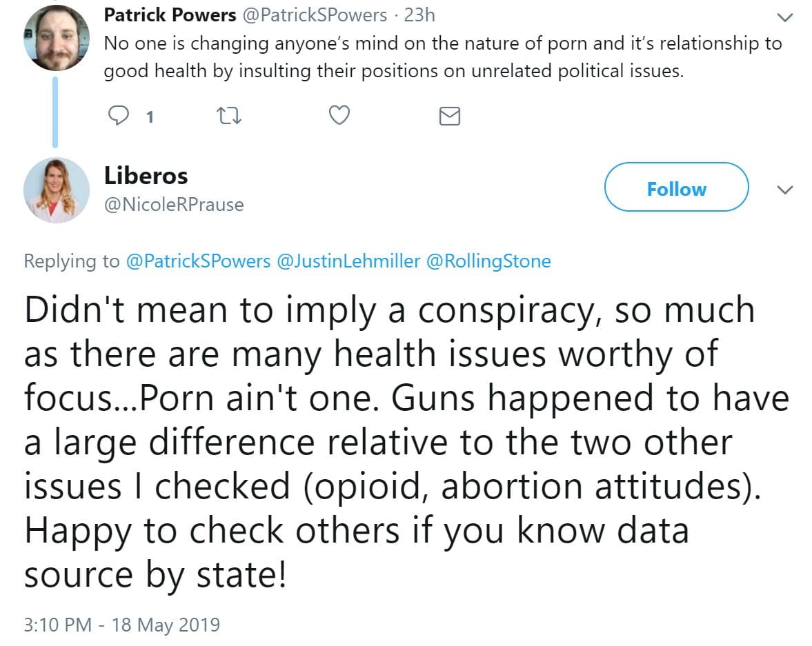Open the @NicoleRPrause handle
This screenshot has width=812, height=646.
pyautogui.click(x=174, y=205)
